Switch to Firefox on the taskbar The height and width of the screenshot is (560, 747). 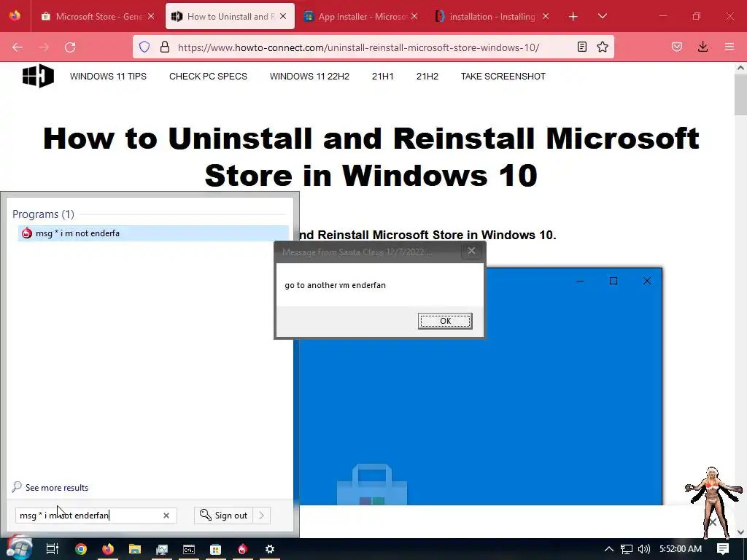point(108,549)
